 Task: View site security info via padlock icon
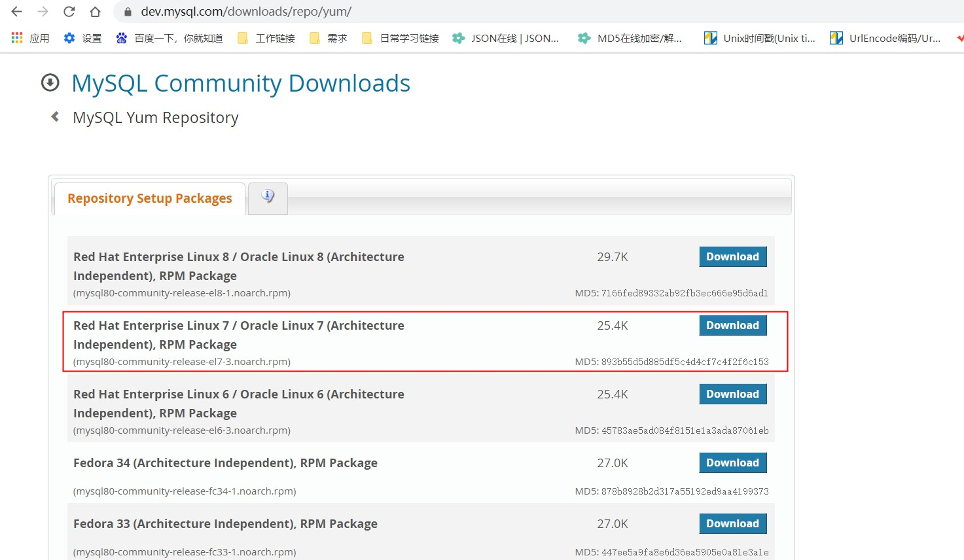127,11
